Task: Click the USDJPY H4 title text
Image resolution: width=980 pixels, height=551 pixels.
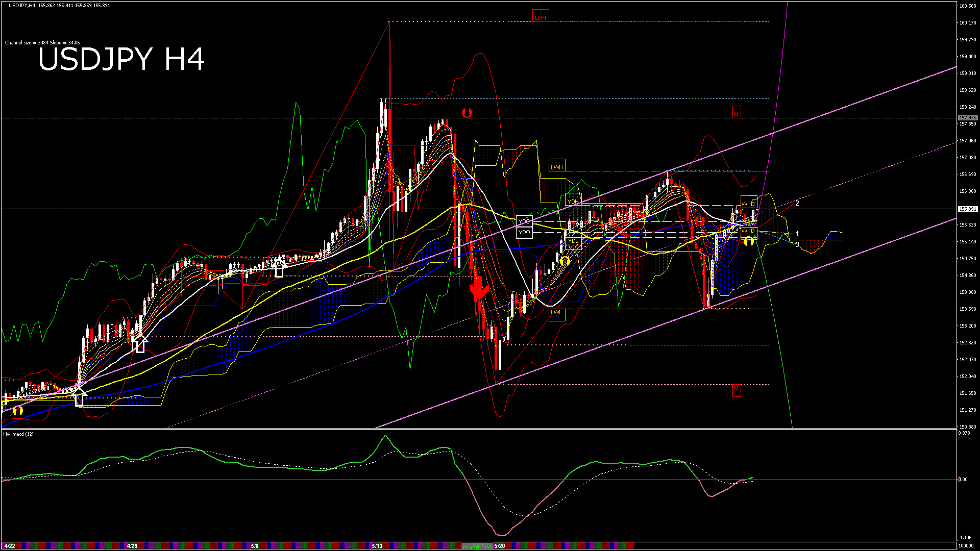Action: click(x=121, y=59)
